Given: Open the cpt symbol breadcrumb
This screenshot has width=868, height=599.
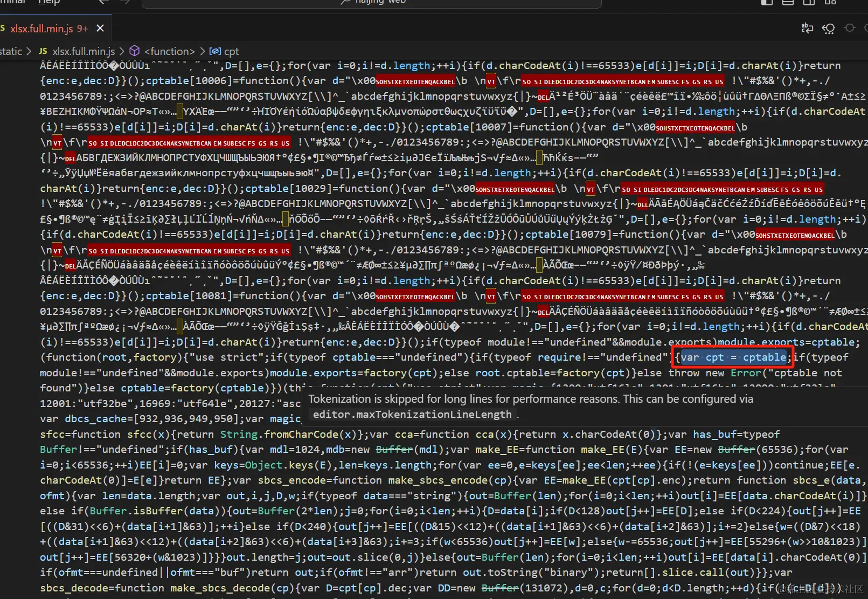Looking at the screenshot, I should (231, 51).
